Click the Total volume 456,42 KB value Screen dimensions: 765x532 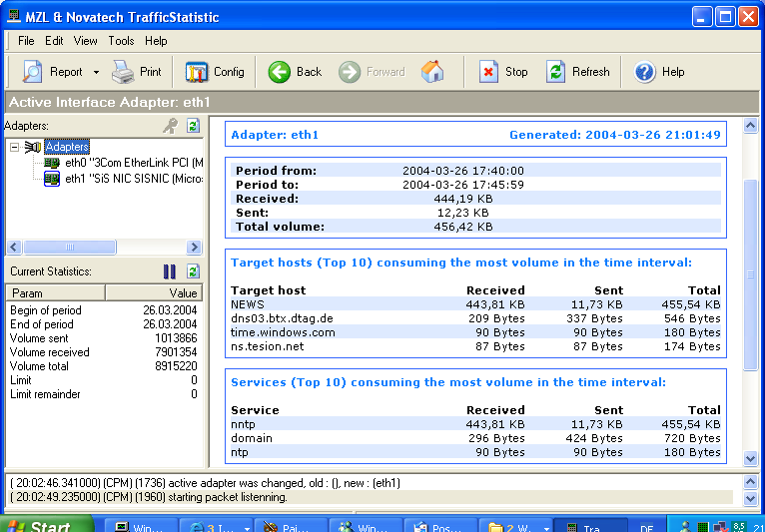pos(463,227)
